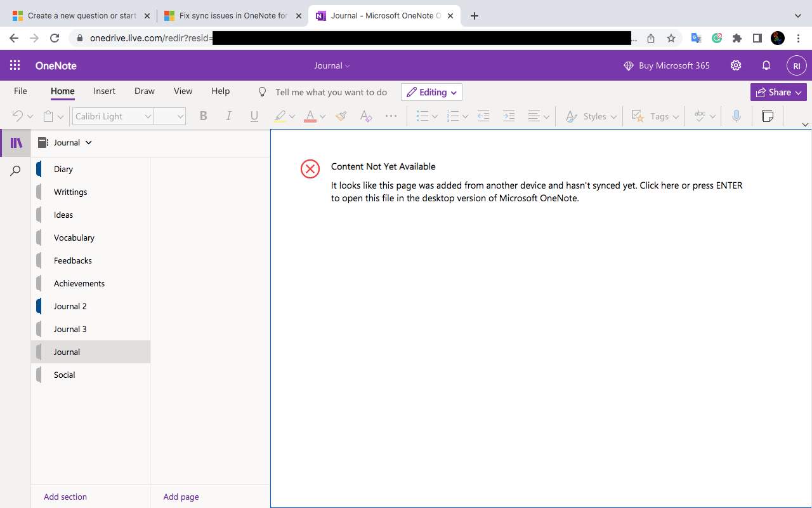Click Add page
Viewport: 812px width, 508px height.
click(181, 497)
